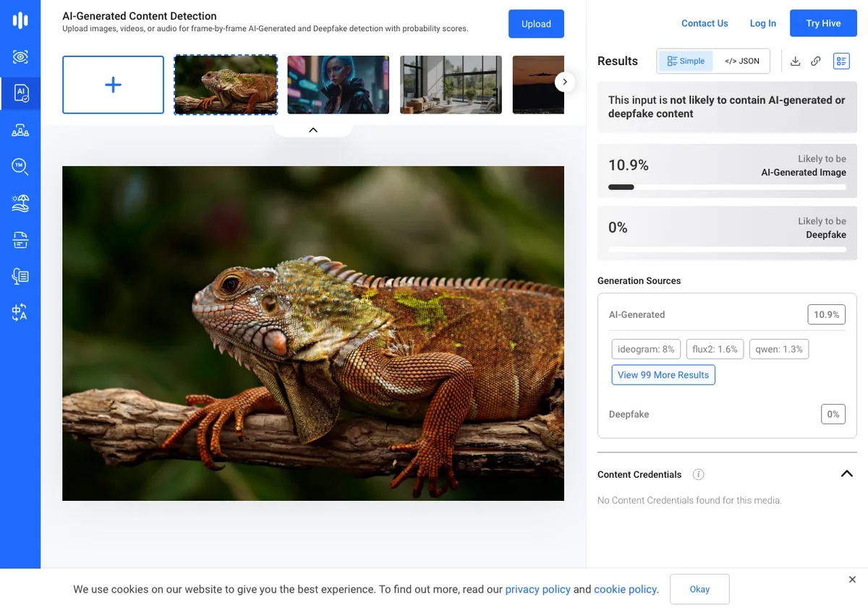Select the AI content detection sidebar icon
This screenshot has height=610, width=868.
tap(20, 93)
